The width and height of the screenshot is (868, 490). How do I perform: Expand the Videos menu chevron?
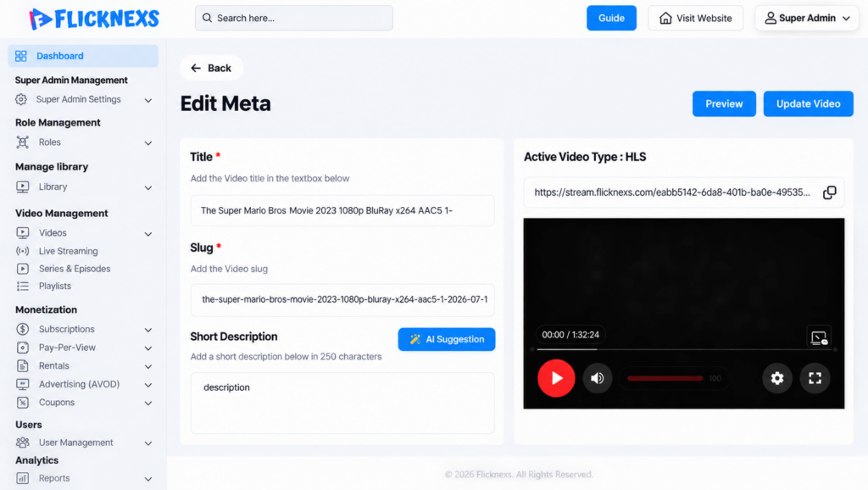(148, 234)
